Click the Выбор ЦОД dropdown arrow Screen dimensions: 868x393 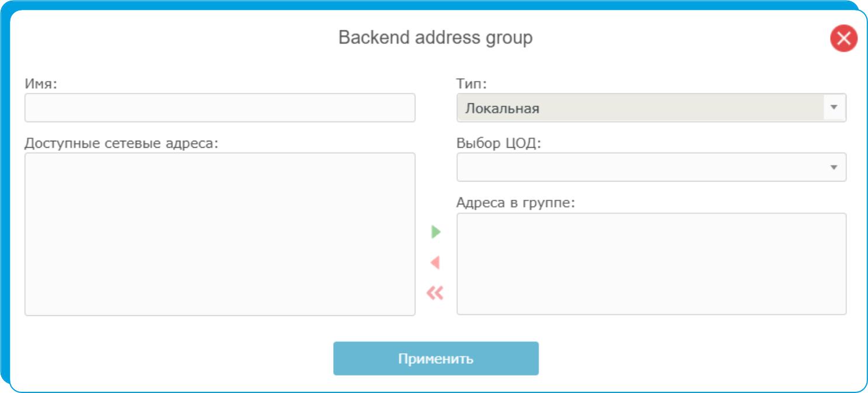coord(834,168)
